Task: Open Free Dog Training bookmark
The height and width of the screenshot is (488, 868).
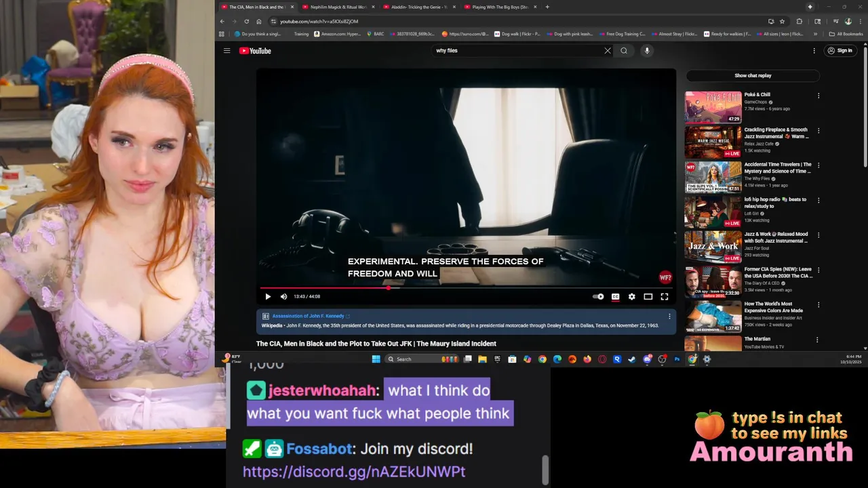Action: [x=622, y=34]
